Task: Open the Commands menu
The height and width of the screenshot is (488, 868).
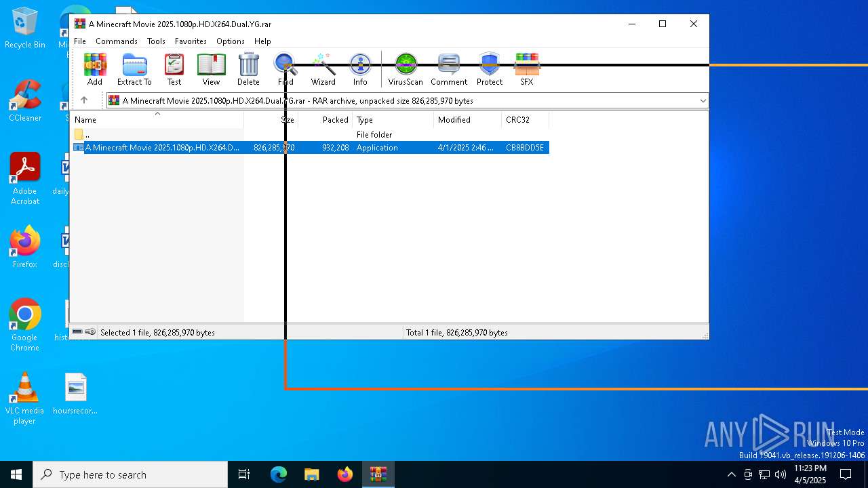Action: pyautogui.click(x=117, y=41)
